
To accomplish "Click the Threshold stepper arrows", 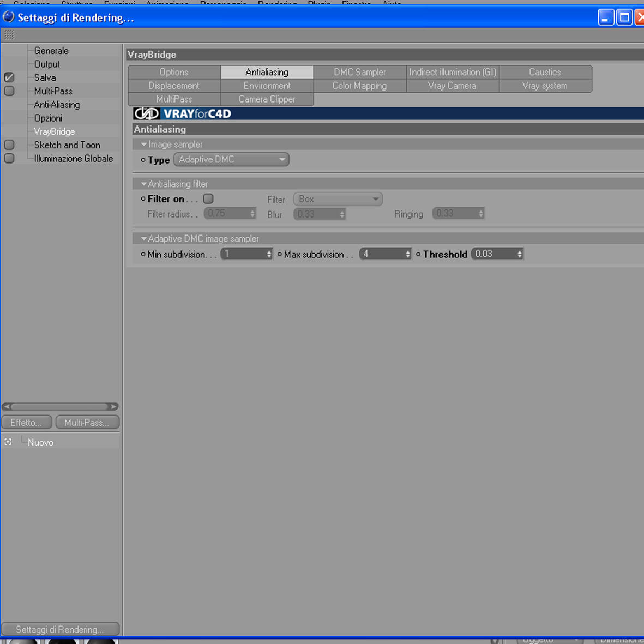I will [x=520, y=254].
